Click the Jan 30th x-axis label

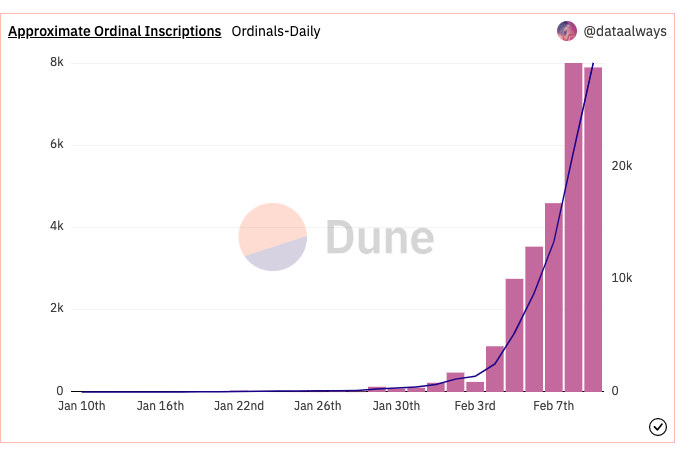[395, 406]
